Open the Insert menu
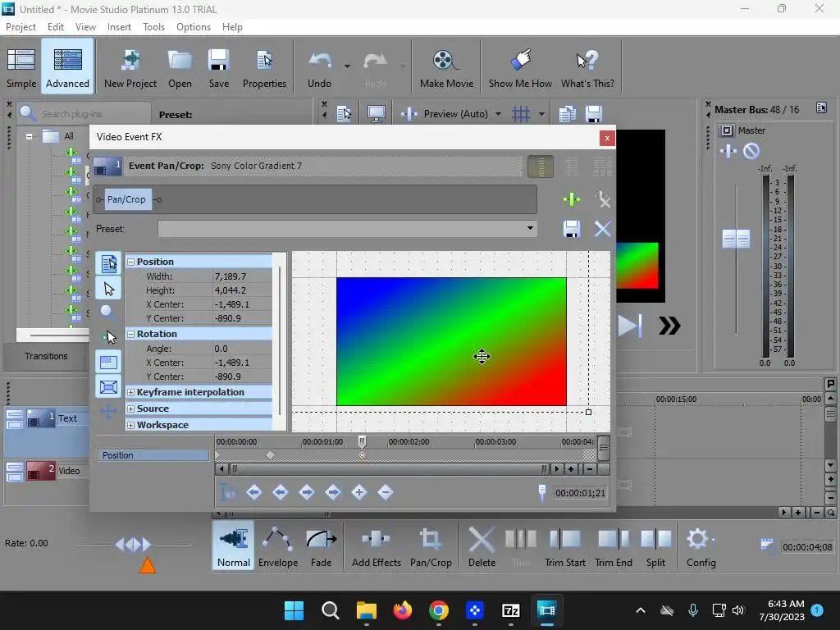 pos(119,27)
